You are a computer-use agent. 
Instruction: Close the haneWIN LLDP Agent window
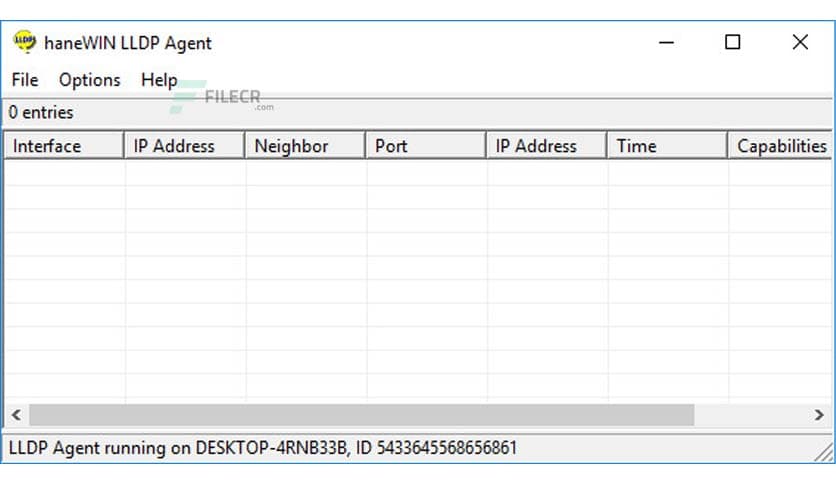[800, 42]
